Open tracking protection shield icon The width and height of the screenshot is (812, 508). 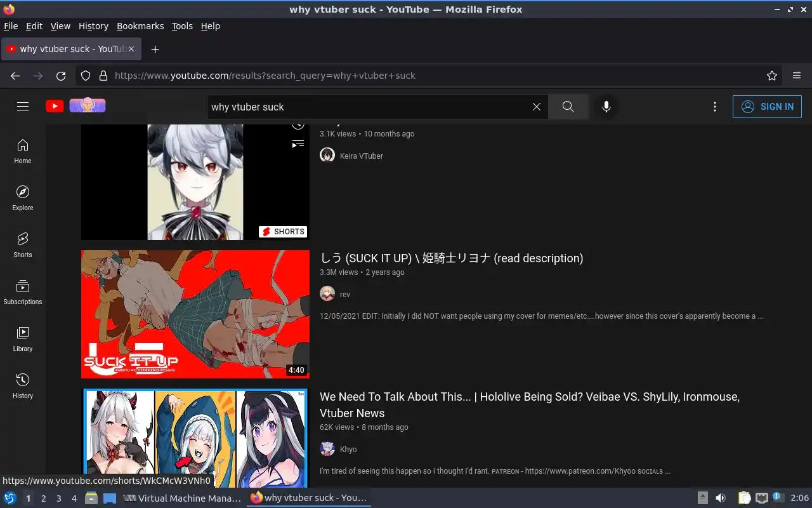tap(86, 76)
